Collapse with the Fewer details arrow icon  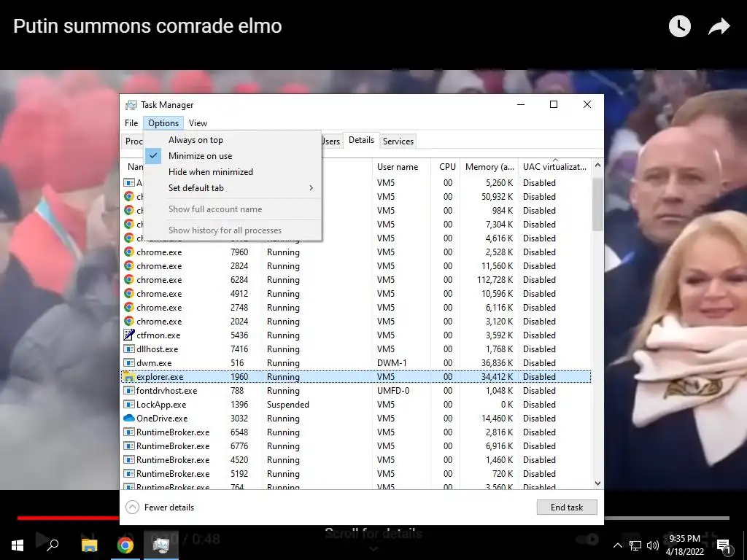click(133, 507)
